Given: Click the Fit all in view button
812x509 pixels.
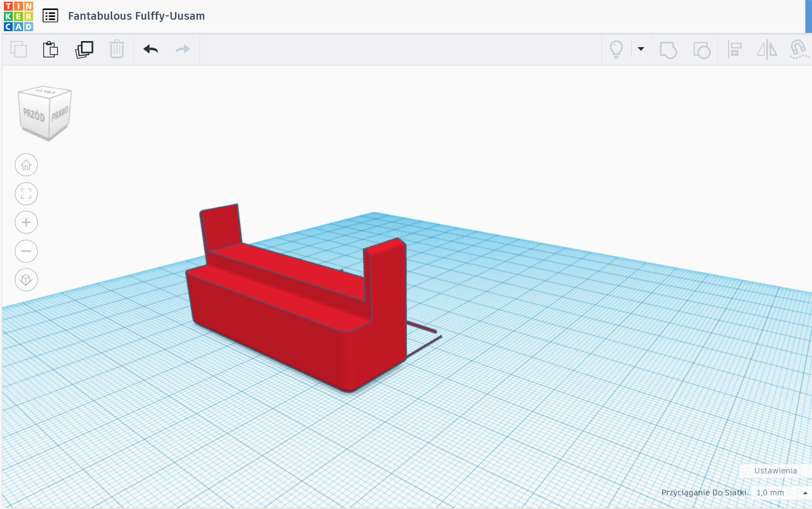Looking at the screenshot, I should (x=26, y=194).
